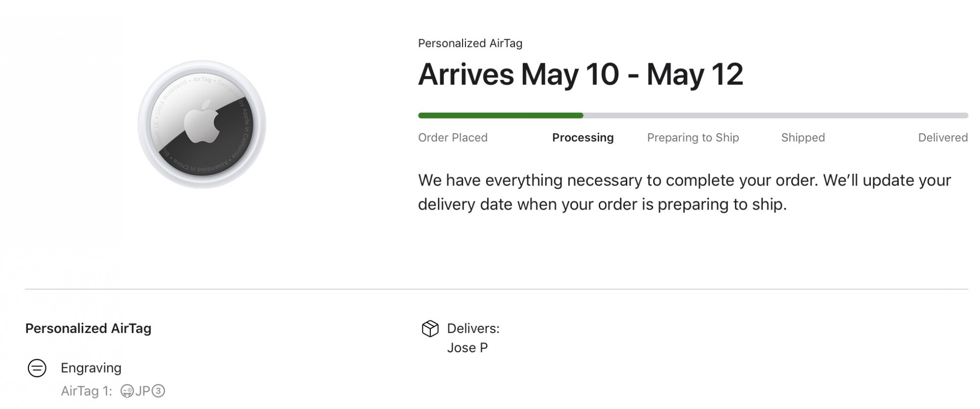
Task: Click the AirTag 1 engraving label
Action: coord(86,391)
